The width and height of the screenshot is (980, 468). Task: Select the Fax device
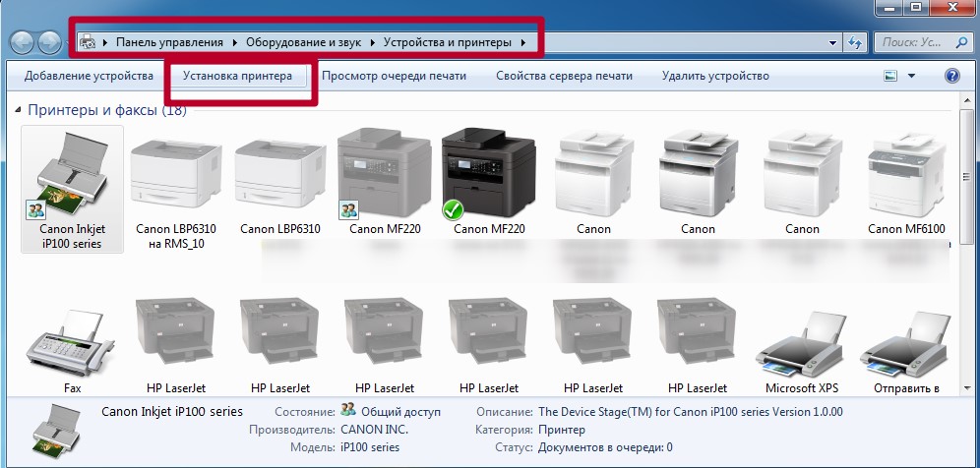pyautogui.click(x=73, y=350)
